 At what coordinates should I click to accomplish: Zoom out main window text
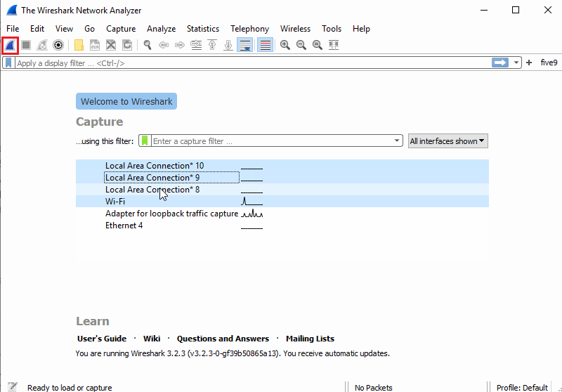click(301, 45)
